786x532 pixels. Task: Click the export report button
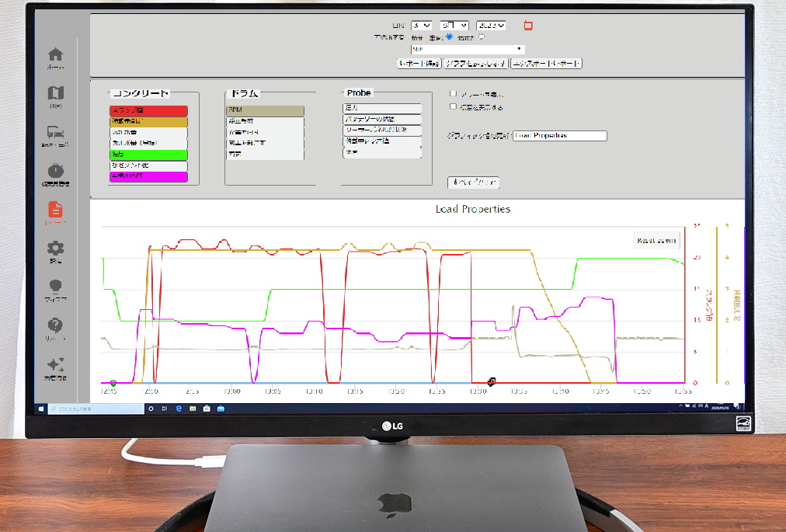click(546, 64)
